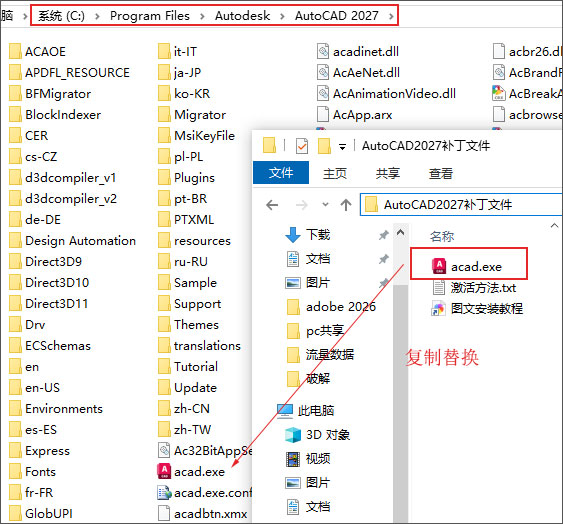
Task: Open the Fonts folder
Action: [x=32, y=472]
